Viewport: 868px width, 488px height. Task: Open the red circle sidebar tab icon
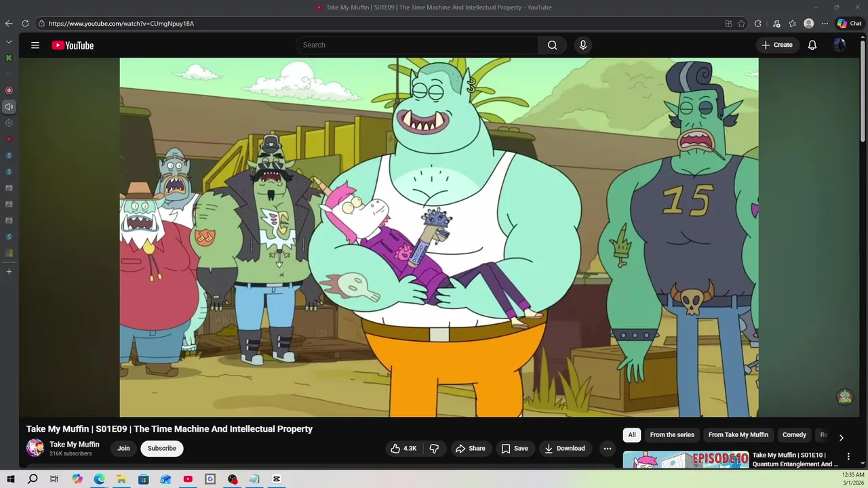pos(9,90)
